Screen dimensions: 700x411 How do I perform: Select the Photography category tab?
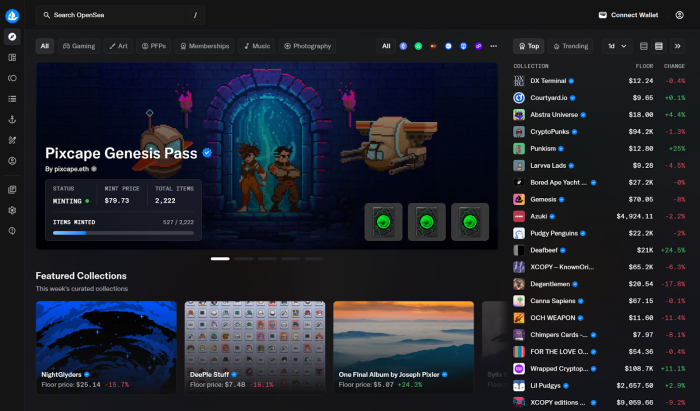click(308, 46)
